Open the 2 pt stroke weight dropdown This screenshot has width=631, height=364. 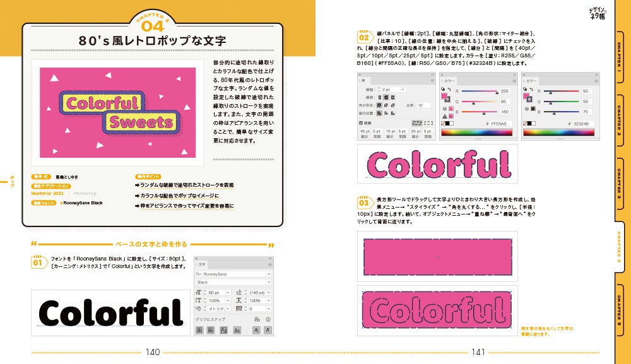(403, 90)
